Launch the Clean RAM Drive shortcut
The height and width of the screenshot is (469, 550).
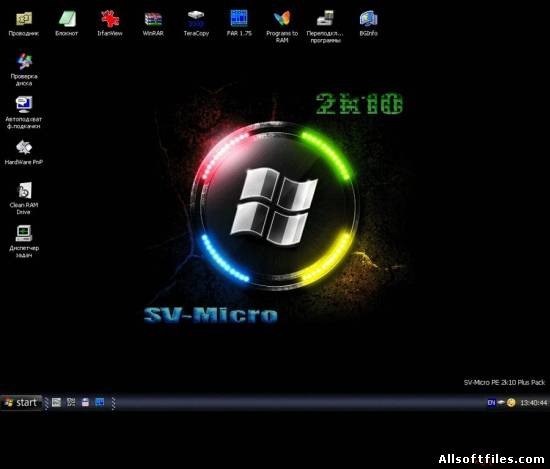click(24, 198)
